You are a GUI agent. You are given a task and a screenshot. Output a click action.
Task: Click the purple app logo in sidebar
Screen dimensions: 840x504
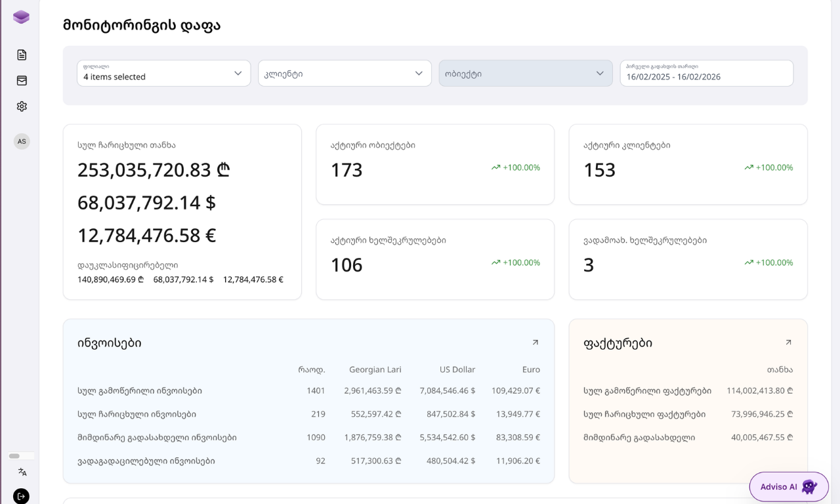21,17
